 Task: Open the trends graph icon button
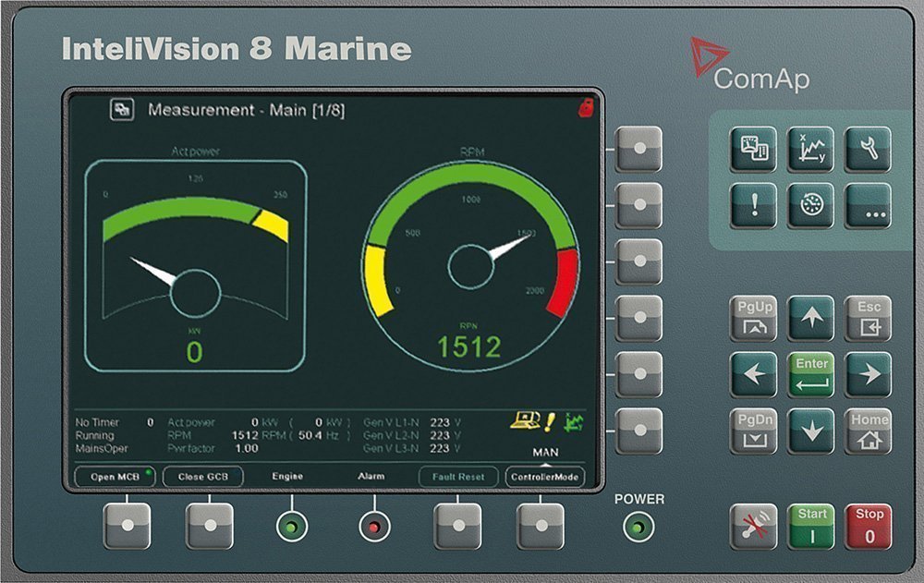(x=811, y=150)
